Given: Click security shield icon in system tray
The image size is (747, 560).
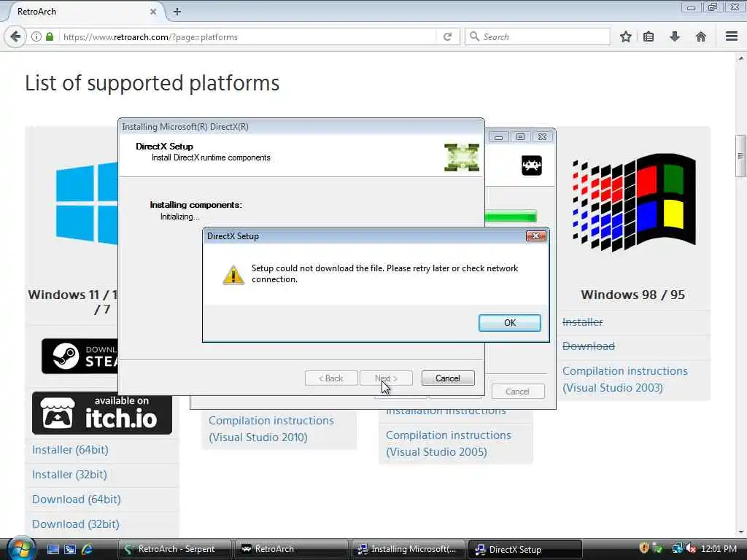Looking at the screenshot, I should (644, 548).
